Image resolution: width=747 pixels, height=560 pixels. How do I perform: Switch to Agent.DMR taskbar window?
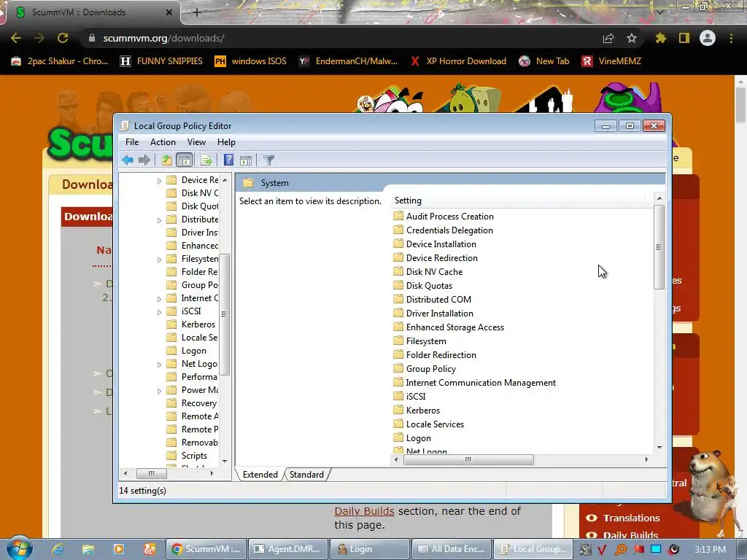click(288, 549)
